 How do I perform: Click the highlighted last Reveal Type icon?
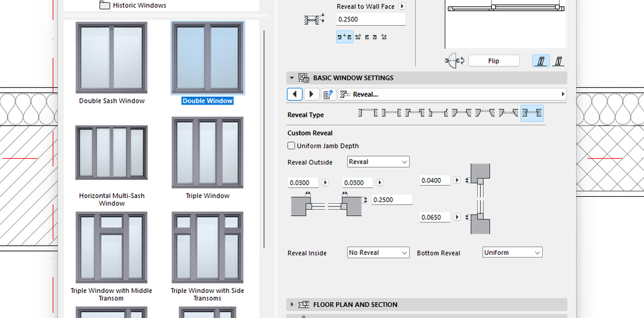click(x=532, y=114)
